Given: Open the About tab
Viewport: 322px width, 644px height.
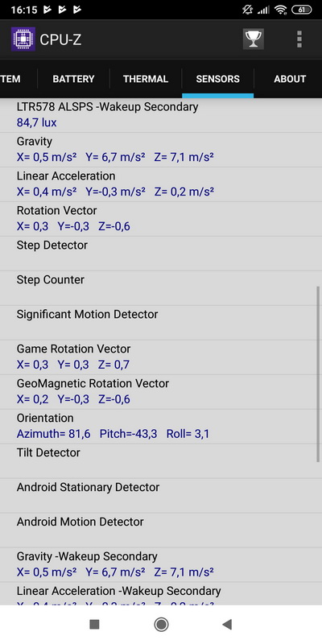Looking at the screenshot, I should click(x=290, y=79).
